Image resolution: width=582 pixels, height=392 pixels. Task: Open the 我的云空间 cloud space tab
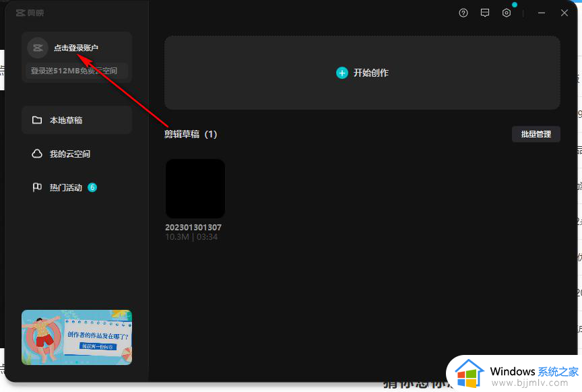pos(77,154)
